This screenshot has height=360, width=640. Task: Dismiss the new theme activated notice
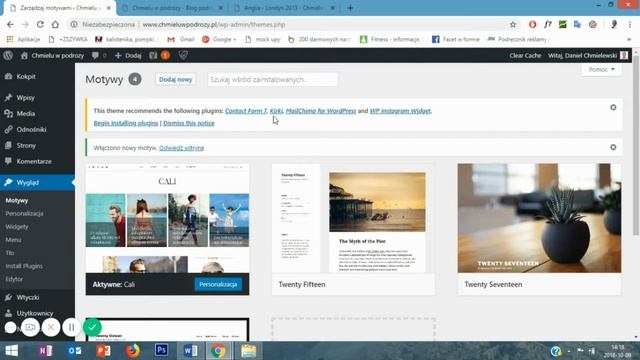tap(613, 147)
